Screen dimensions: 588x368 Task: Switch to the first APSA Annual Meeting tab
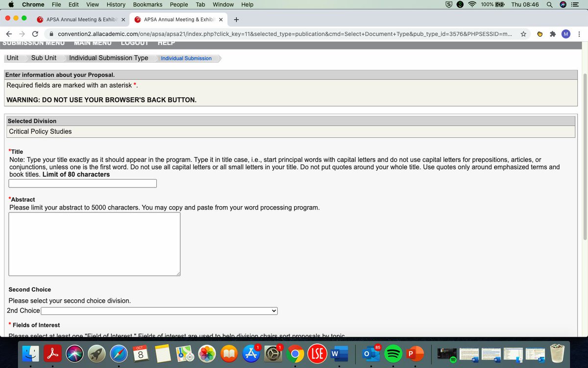pyautogui.click(x=81, y=20)
